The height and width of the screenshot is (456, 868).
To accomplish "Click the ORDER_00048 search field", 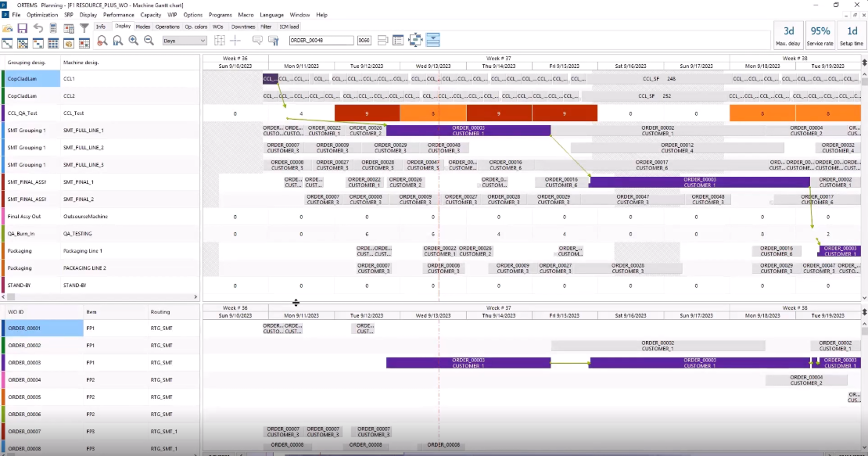I will (321, 41).
